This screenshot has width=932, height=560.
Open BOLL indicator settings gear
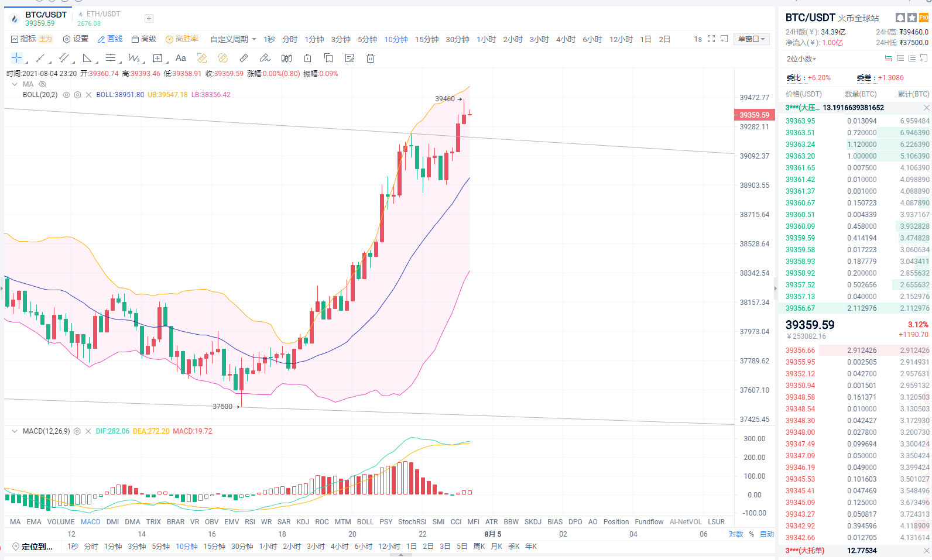click(x=77, y=95)
